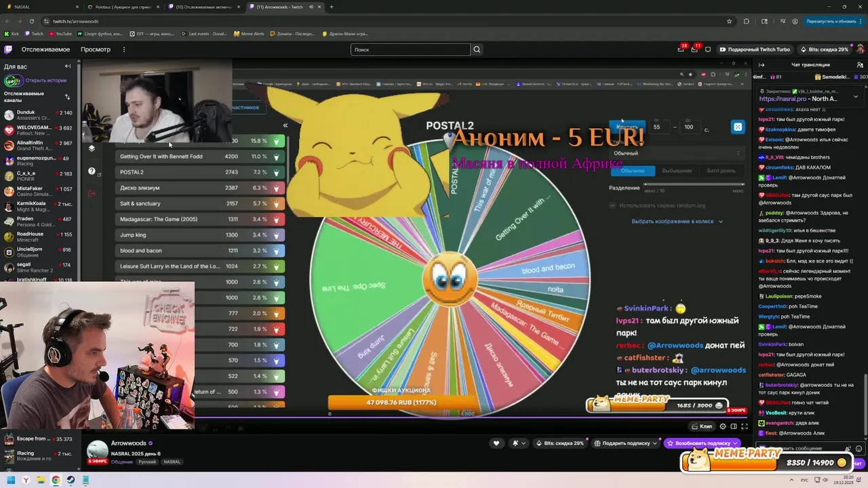868x488 pixels.
Task: Sort followed channels with the arrows icon
Action: click(67, 97)
